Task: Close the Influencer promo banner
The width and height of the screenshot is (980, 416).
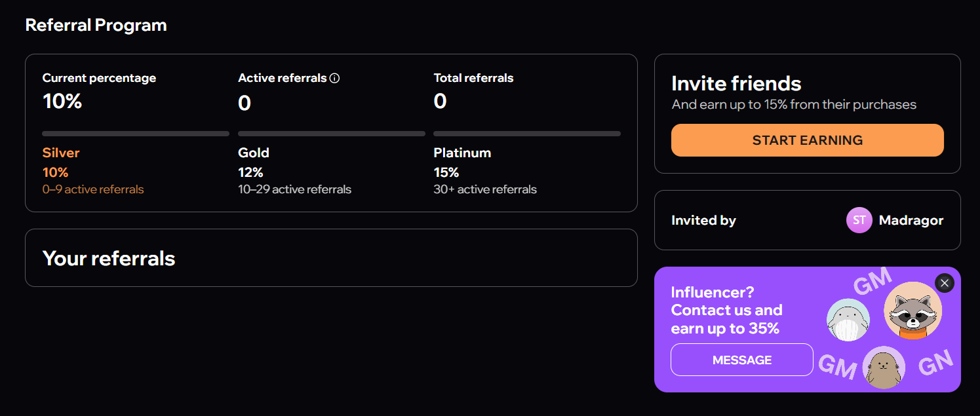Action: pyautogui.click(x=944, y=283)
